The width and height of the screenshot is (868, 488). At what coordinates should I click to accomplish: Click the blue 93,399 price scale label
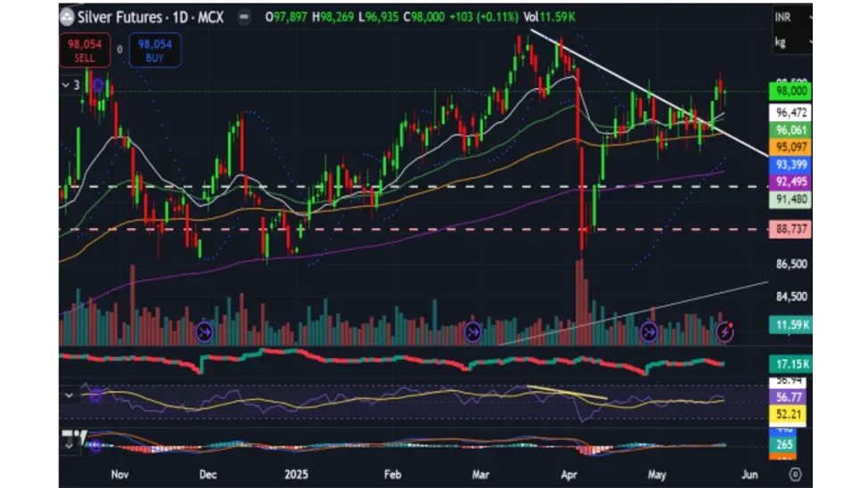point(790,165)
